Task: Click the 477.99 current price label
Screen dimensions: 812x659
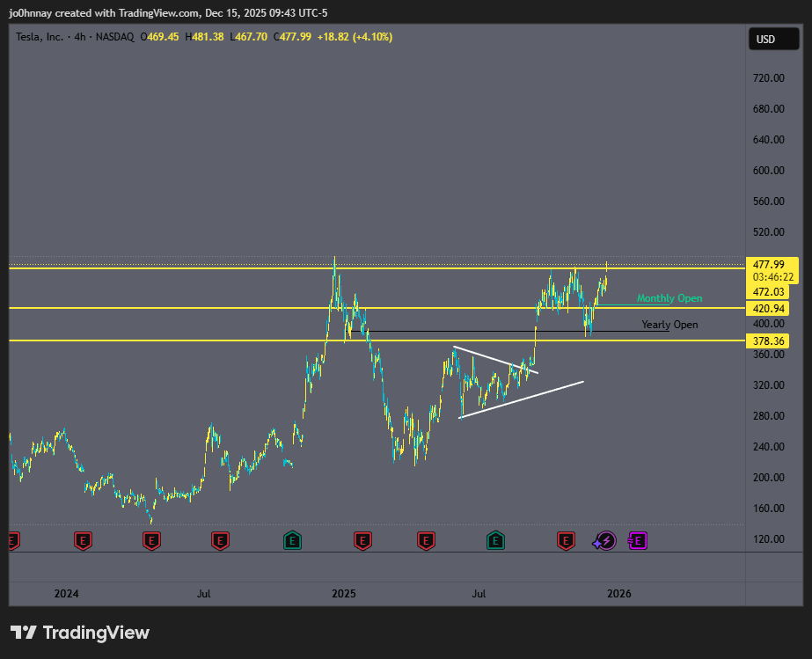Action: [769, 264]
